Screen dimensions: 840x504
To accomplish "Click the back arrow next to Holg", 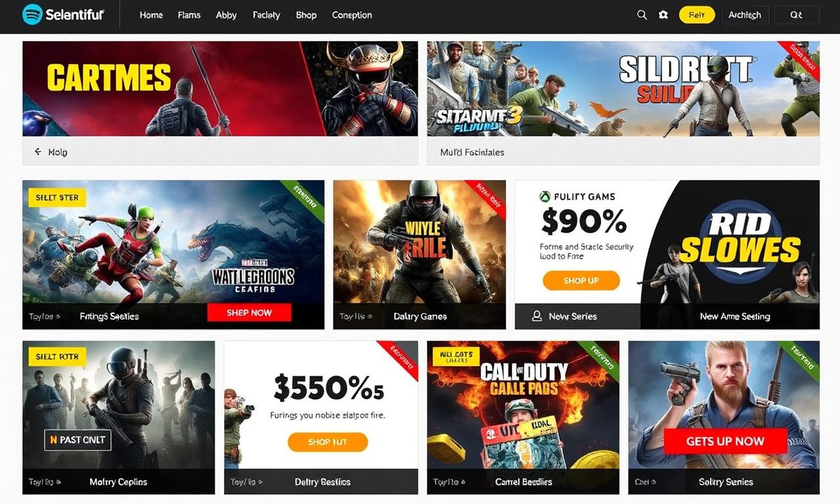I will 38,152.
